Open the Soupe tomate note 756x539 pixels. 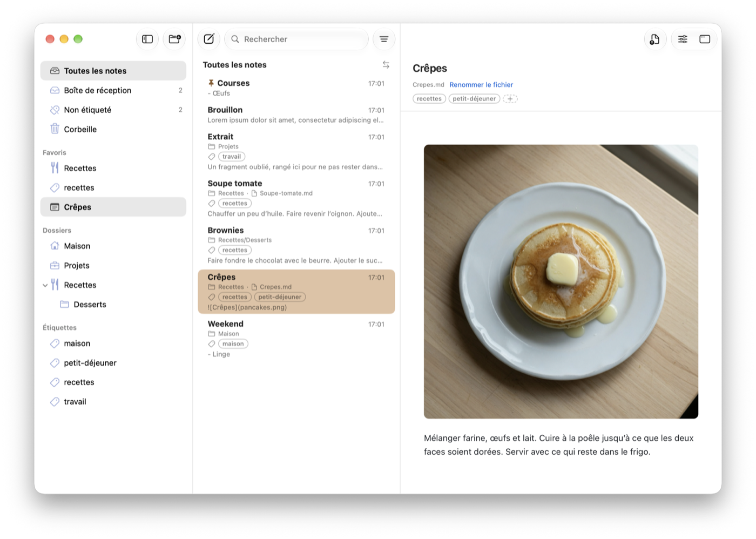(x=296, y=198)
